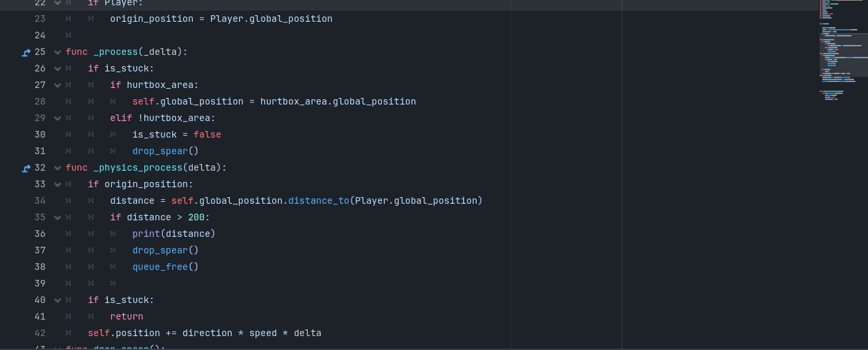This screenshot has height=350, width=868.
Task: Click the override icon beside _process function
Action: tap(26, 52)
